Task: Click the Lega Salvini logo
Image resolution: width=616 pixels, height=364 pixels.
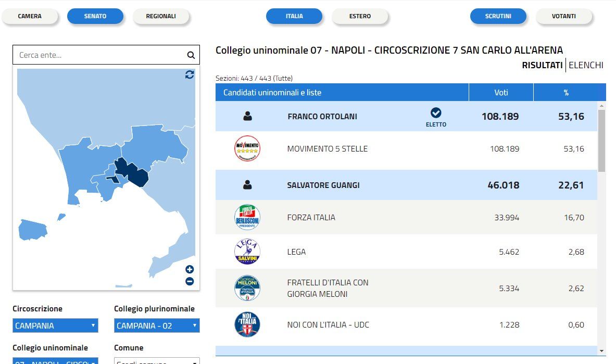Action: point(247,252)
